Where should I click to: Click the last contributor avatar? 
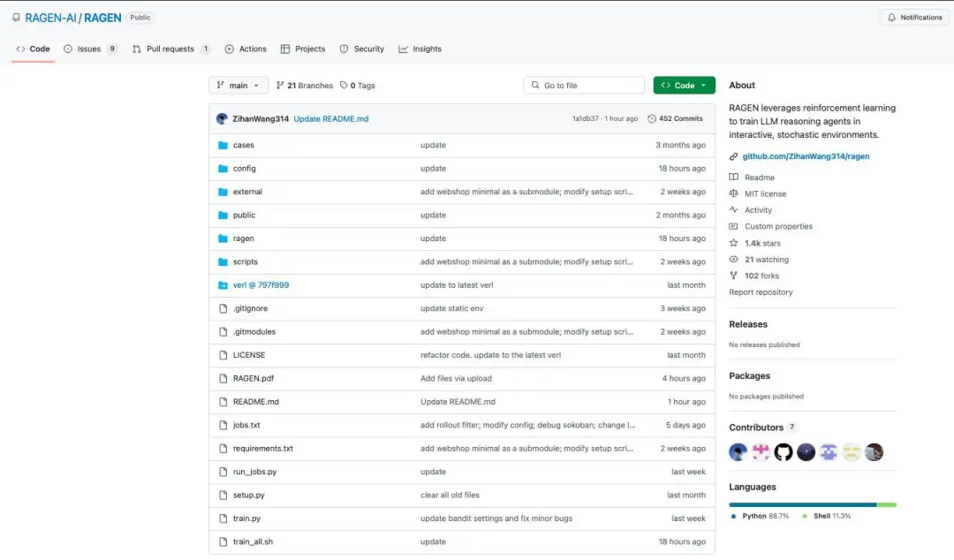(874, 452)
